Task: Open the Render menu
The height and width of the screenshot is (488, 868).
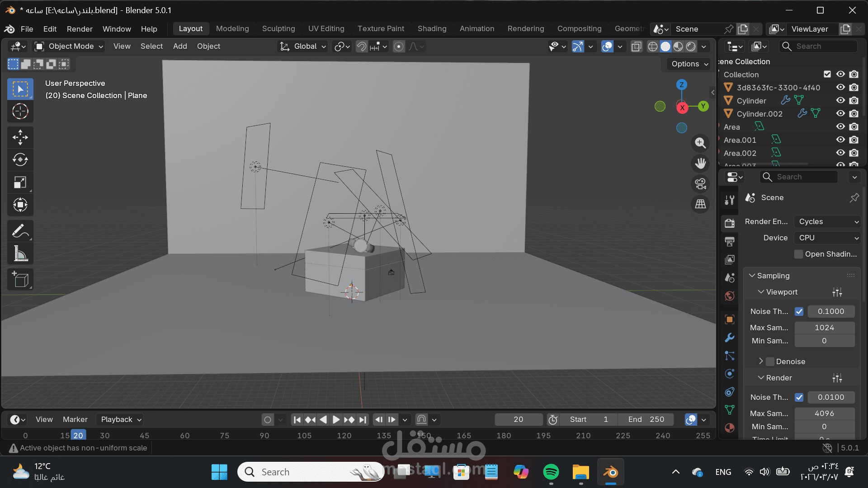Action: [x=80, y=29]
